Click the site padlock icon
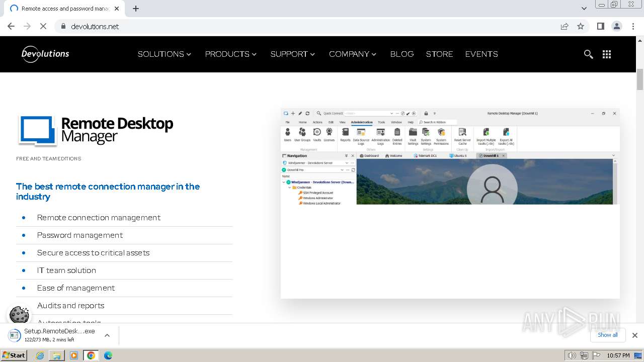The image size is (644, 362). tap(63, 26)
